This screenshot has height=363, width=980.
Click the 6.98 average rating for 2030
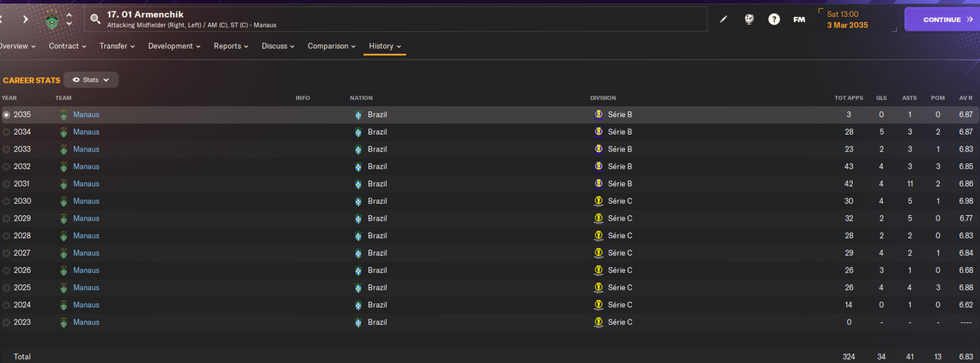tap(965, 201)
